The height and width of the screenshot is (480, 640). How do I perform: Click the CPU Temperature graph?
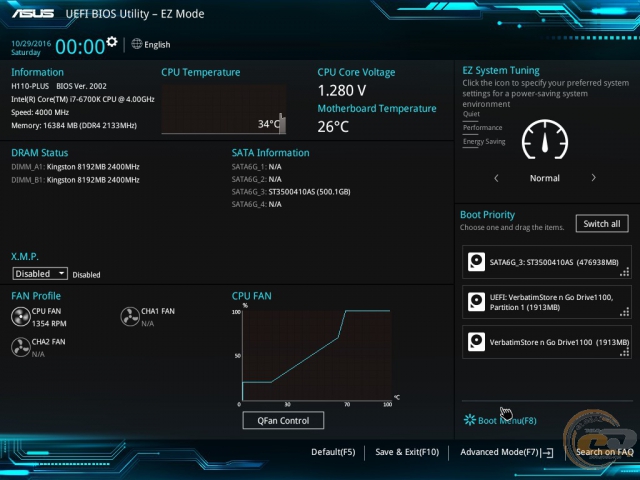[224, 109]
